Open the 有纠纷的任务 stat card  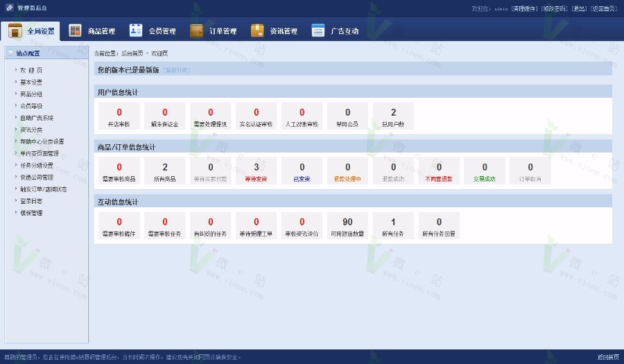pos(211,226)
